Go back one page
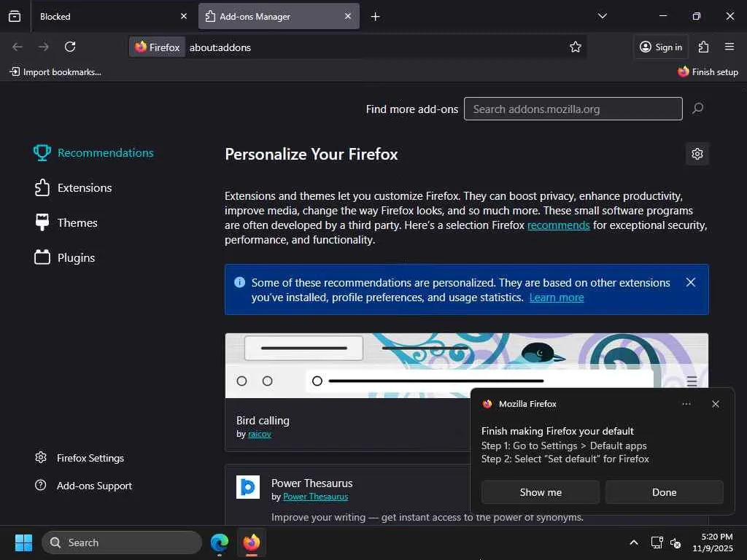 coord(18,47)
